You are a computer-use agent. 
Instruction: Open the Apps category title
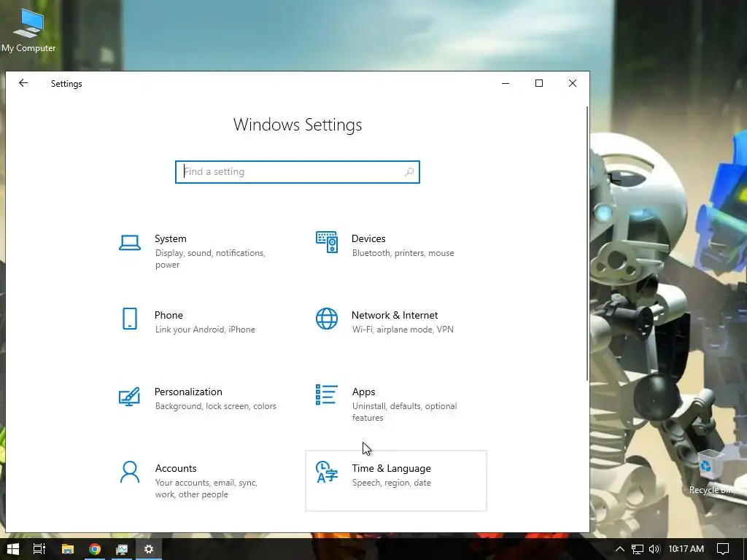[363, 392]
